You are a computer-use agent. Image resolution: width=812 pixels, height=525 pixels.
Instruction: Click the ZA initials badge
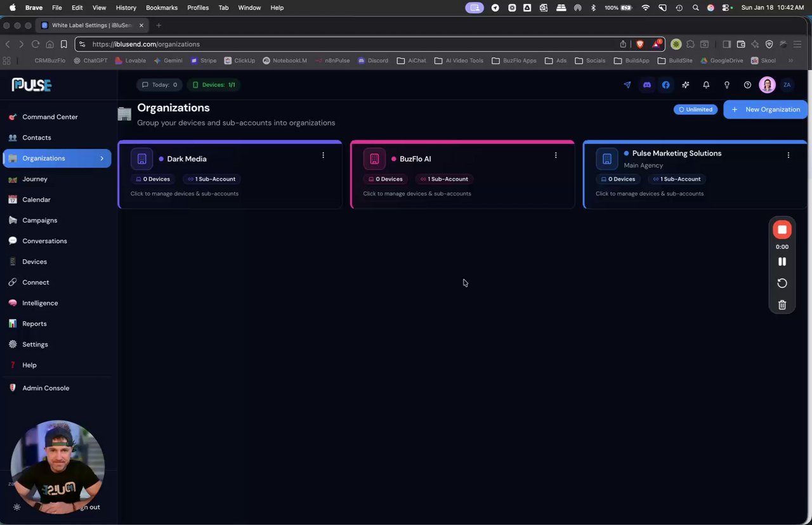click(x=787, y=85)
